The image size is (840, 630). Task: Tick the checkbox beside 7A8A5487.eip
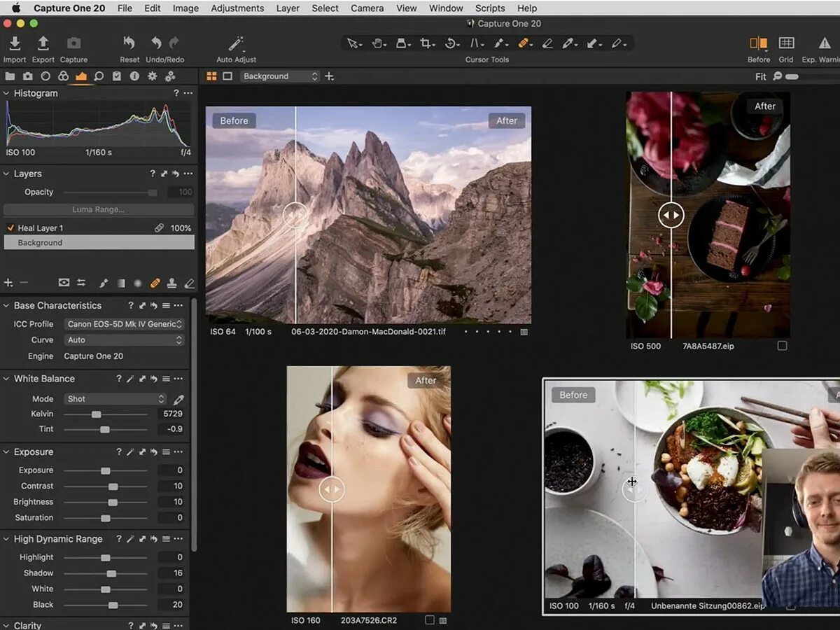click(x=782, y=346)
